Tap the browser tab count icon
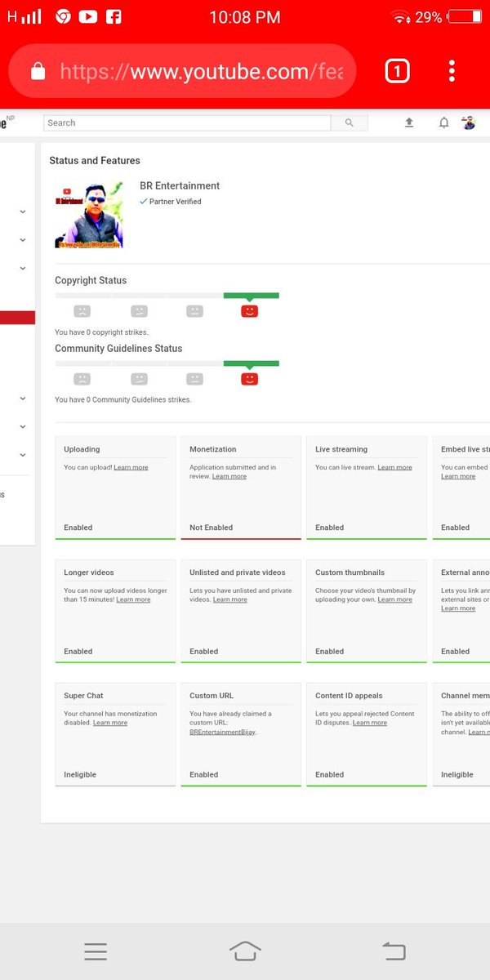The width and height of the screenshot is (490, 980). click(x=396, y=72)
